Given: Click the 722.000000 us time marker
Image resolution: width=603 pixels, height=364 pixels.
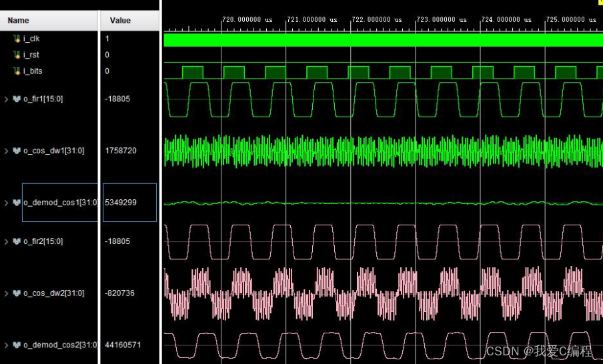Looking at the screenshot, I should [376, 20].
